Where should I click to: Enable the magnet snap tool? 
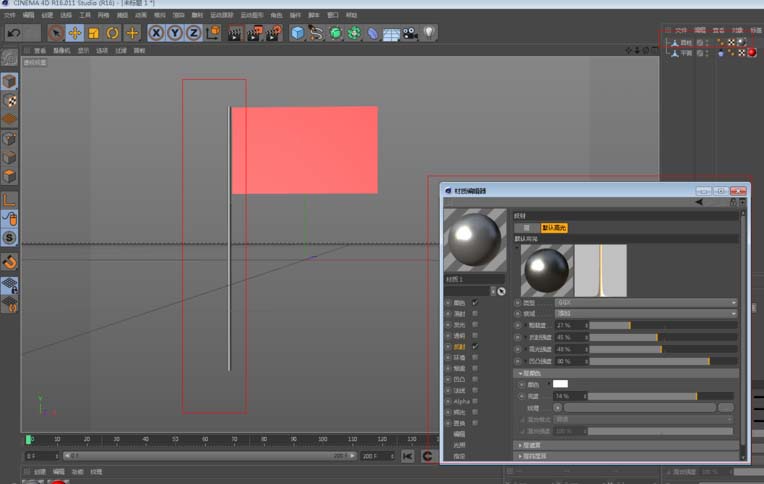tap(9, 262)
